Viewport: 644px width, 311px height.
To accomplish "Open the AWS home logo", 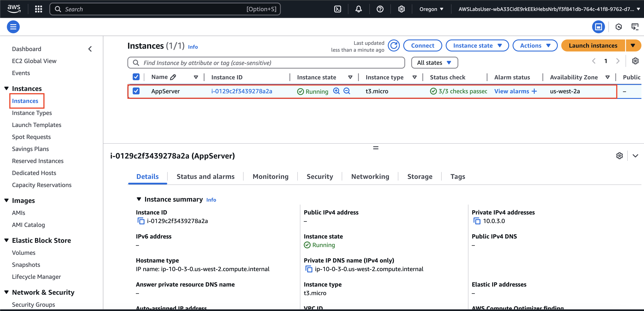I will coord(14,9).
